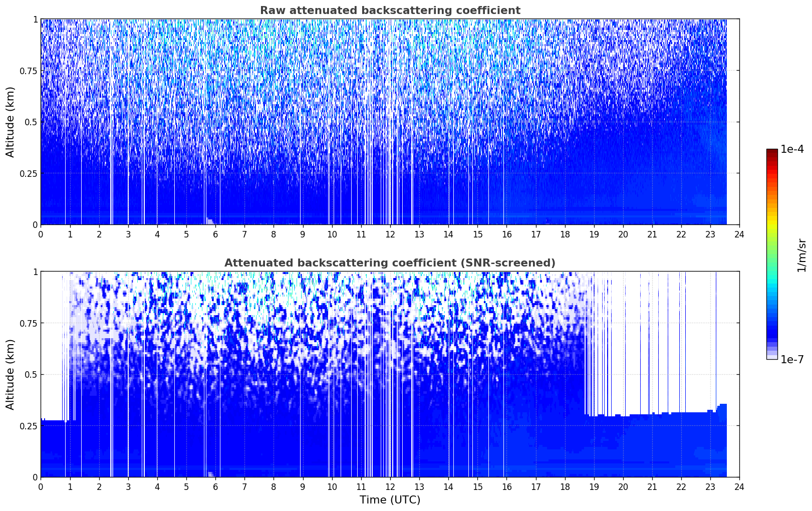The height and width of the screenshot is (511, 812).
Task: Click the top plot's 'Altitude (km)' label
Action: point(11,122)
